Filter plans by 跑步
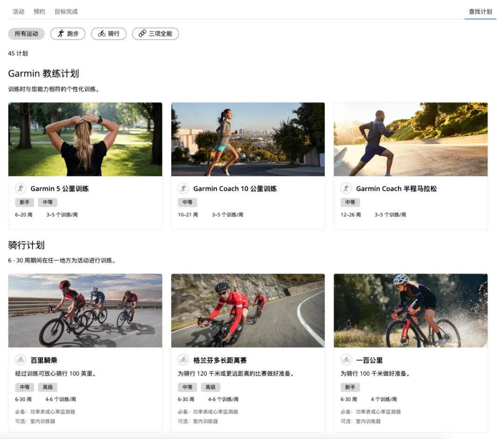Image resolution: width=504 pixels, height=439 pixels. click(x=68, y=34)
